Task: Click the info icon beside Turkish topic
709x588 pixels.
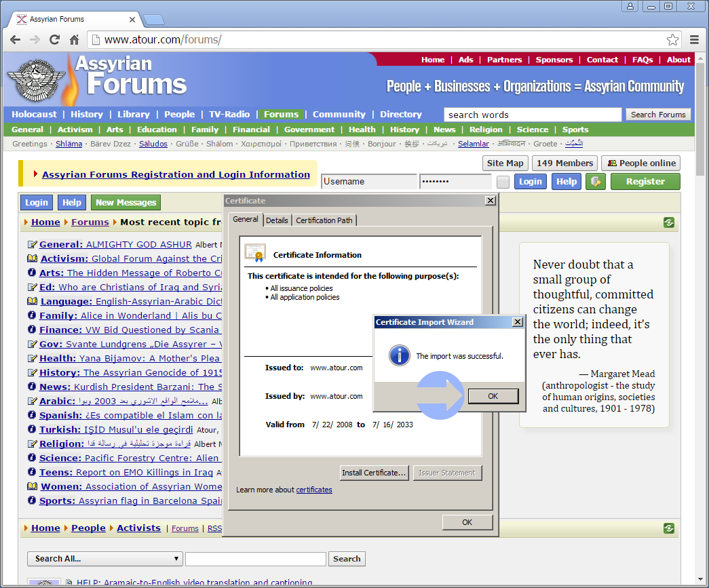Action: pos(32,429)
